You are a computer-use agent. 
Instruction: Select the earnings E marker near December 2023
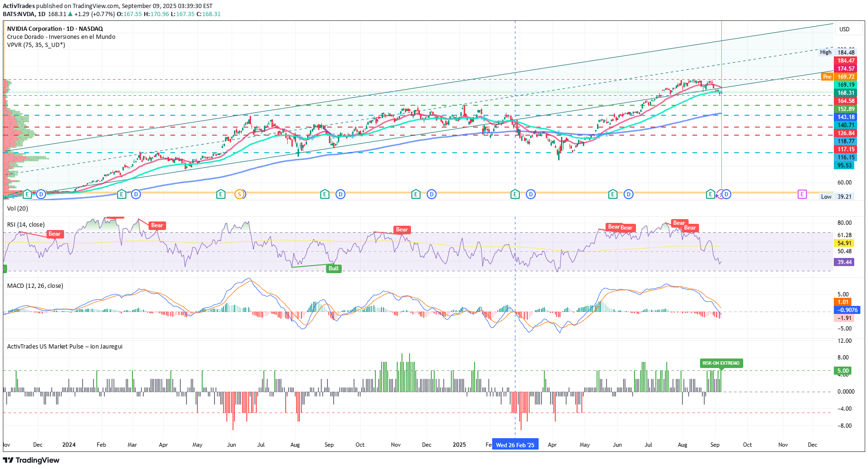(x=27, y=194)
